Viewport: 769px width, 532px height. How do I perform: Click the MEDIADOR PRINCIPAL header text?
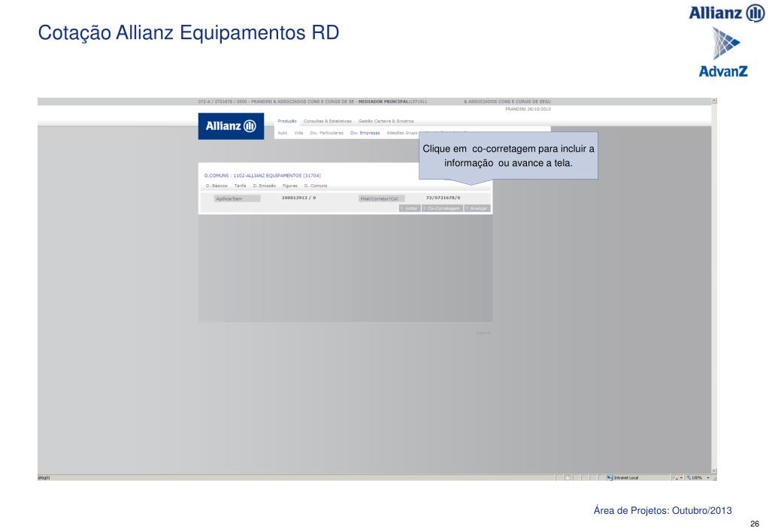click(383, 101)
